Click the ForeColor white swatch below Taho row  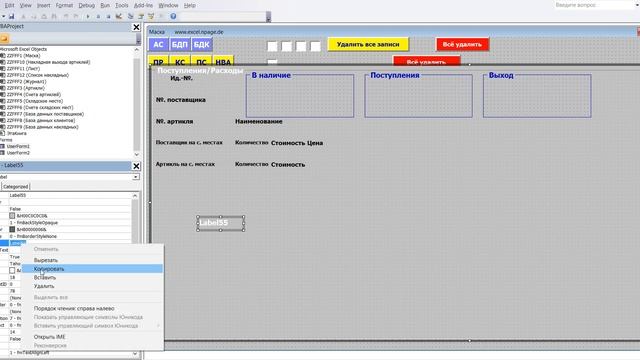click(x=12, y=271)
